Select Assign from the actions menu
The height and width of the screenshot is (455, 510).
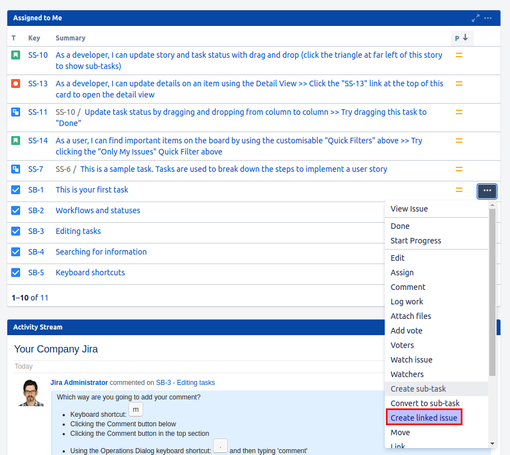[402, 273]
